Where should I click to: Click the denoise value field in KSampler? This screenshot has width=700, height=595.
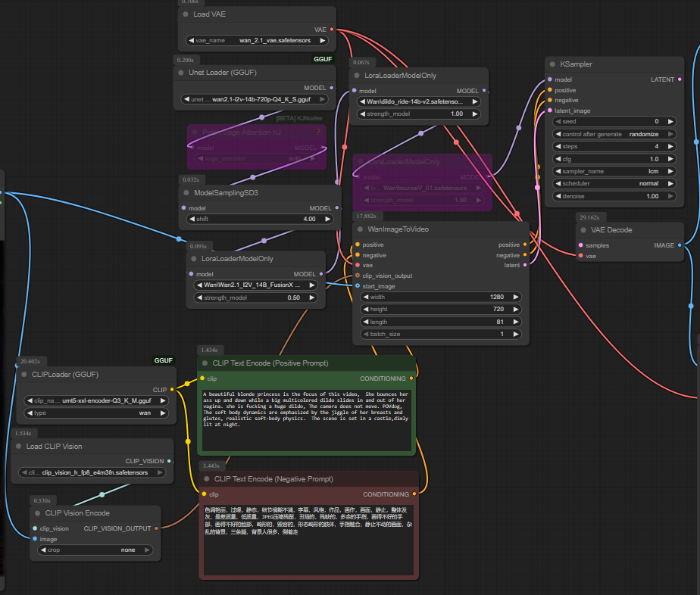pyautogui.click(x=614, y=196)
